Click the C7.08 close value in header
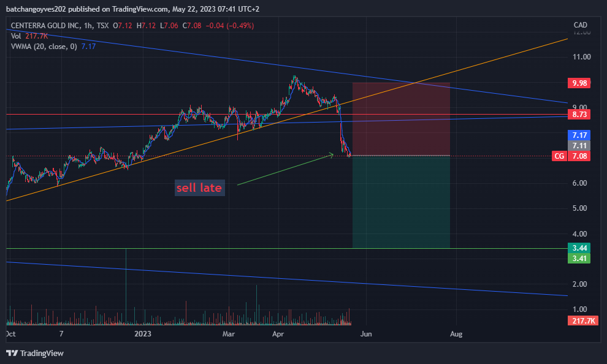This screenshot has width=607, height=364. (x=192, y=26)
